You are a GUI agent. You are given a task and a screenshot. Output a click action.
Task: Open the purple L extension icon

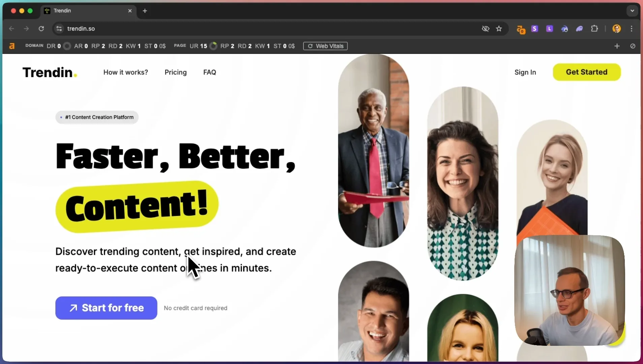(x=550, y=29)
